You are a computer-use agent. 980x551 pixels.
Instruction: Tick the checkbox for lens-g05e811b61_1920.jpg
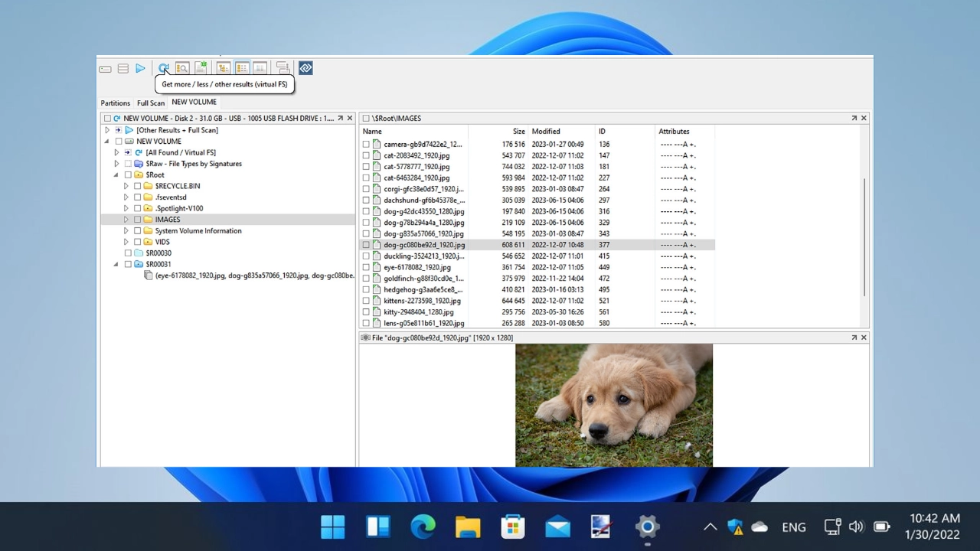[366, 323]
